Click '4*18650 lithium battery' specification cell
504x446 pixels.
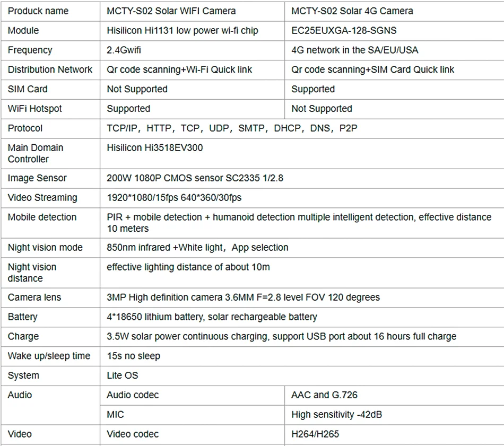pyautogui.click(x=302, y=317)
